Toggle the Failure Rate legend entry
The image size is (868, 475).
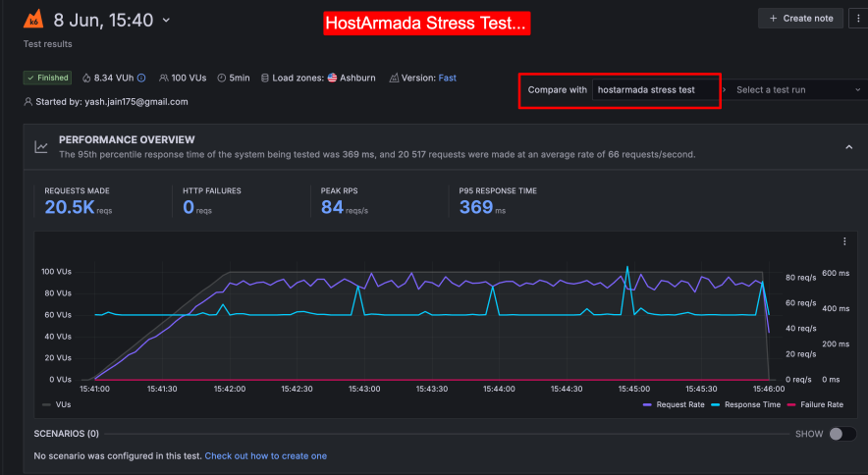(815, 404)
